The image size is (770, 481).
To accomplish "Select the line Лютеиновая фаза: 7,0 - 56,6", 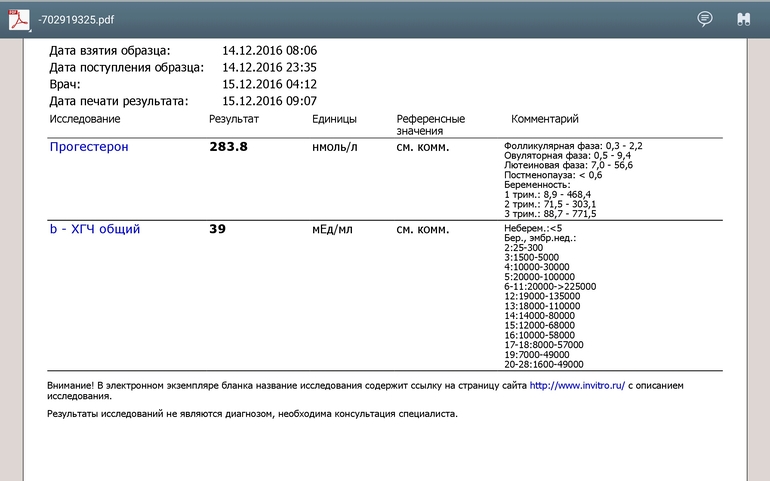I will click(568, 165).
